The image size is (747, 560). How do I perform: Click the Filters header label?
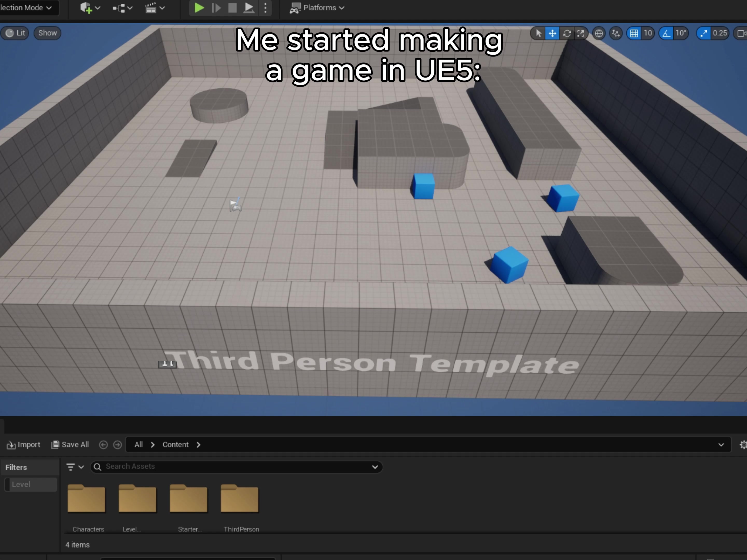(16, 467)
